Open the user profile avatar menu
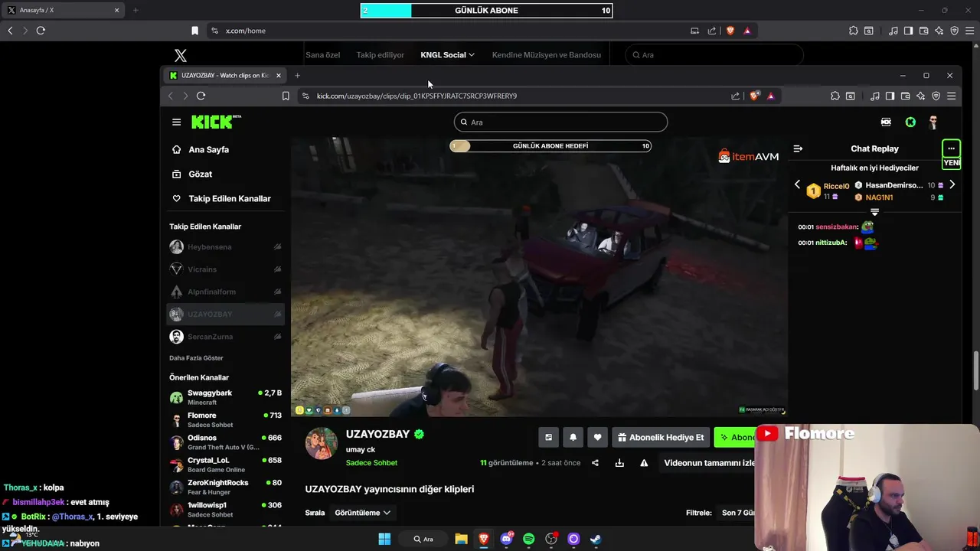Viewport: 980px width, 551px height. (x=933, y=122)
